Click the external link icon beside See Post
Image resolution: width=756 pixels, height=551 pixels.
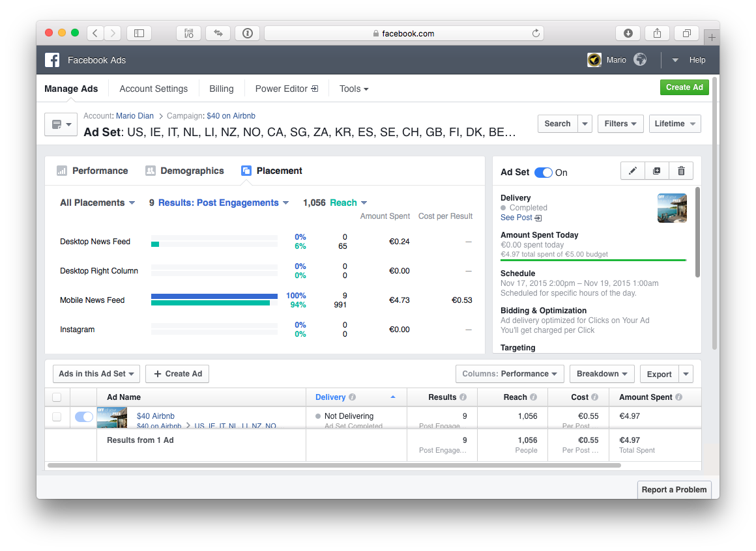(x=538, y=218)
